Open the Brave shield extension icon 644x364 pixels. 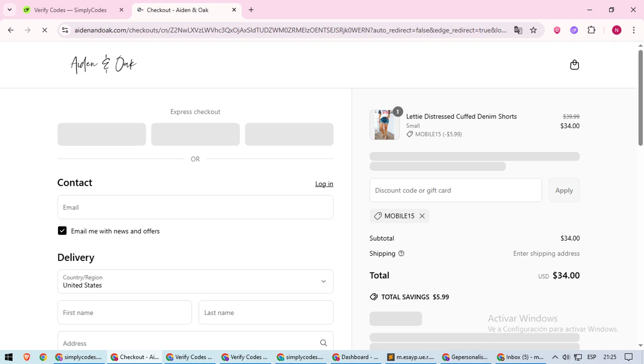point(557,30)
